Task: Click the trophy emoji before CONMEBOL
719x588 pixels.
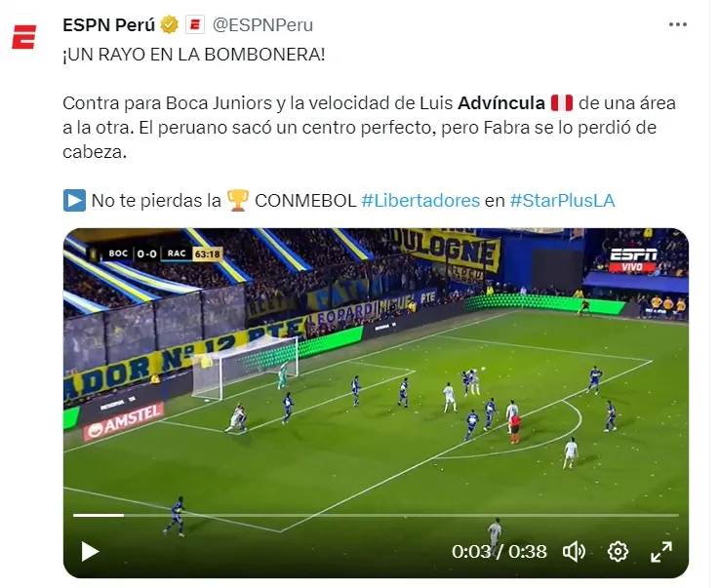Action: tap(238, 201)
